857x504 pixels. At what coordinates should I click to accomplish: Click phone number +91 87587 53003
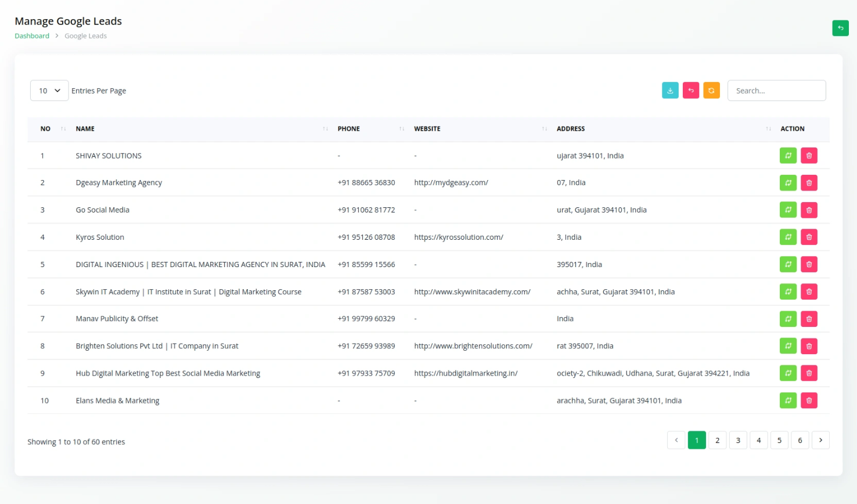coord(366,291)
